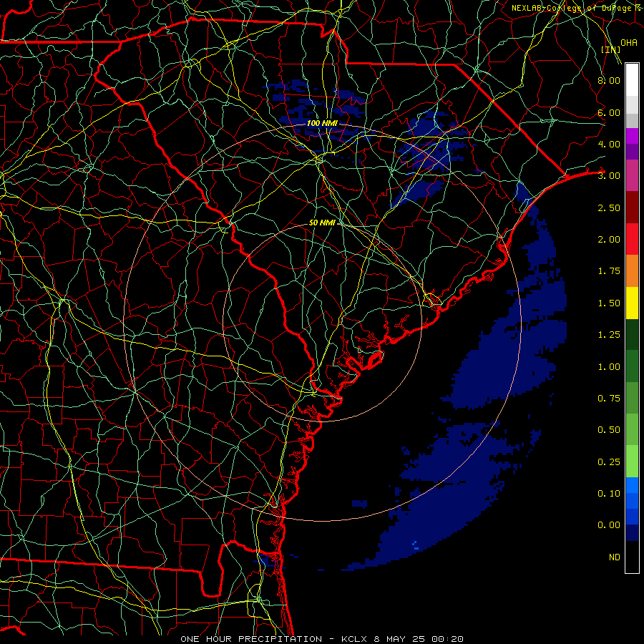Click the 0.00 legend value
The height and width of the screenshot is (644, 644).
609,525
